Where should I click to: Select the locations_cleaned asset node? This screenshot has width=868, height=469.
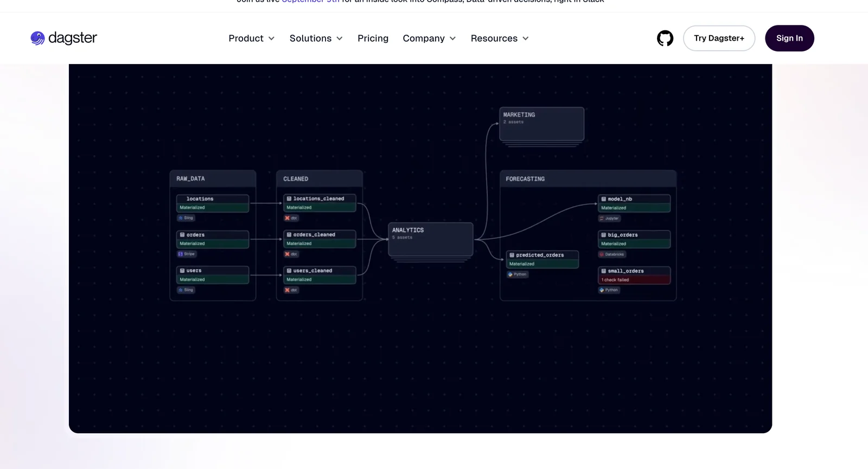[x=320, y=203]
